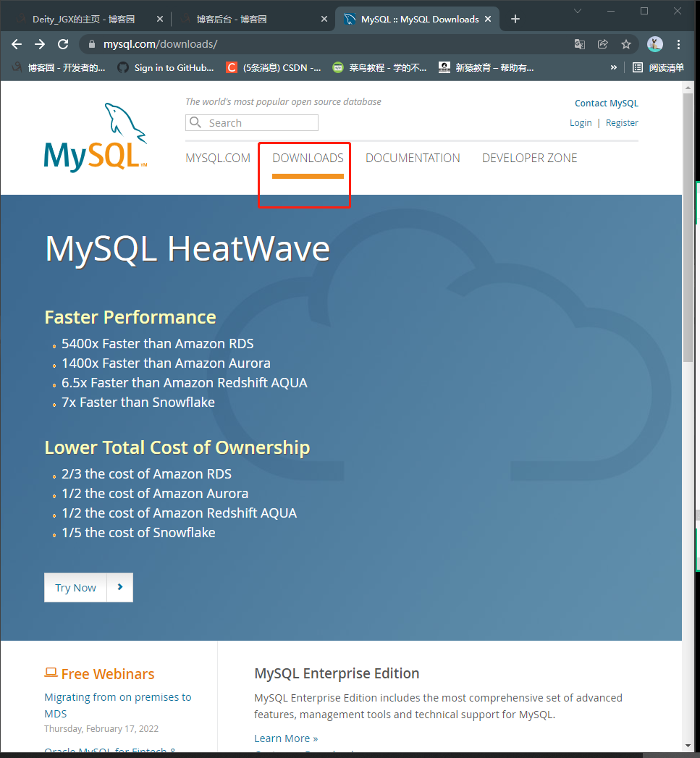Open Chrome three-dot menu
The image size is (700, 758).
(x=679, y=44)
